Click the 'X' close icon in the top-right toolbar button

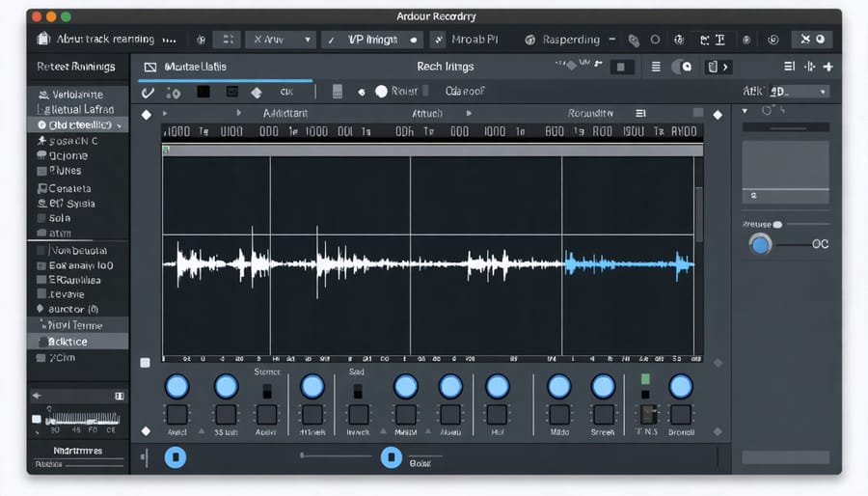pos(805,39)
